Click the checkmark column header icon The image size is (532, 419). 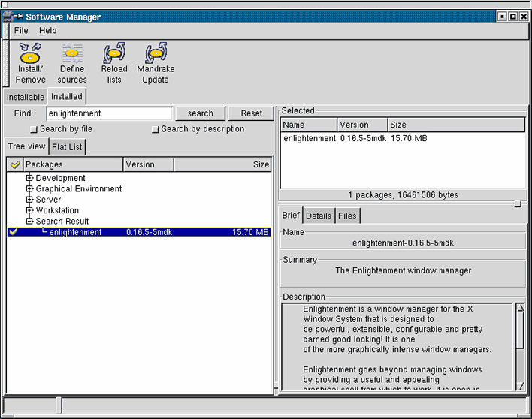click(x=15, y=164)
